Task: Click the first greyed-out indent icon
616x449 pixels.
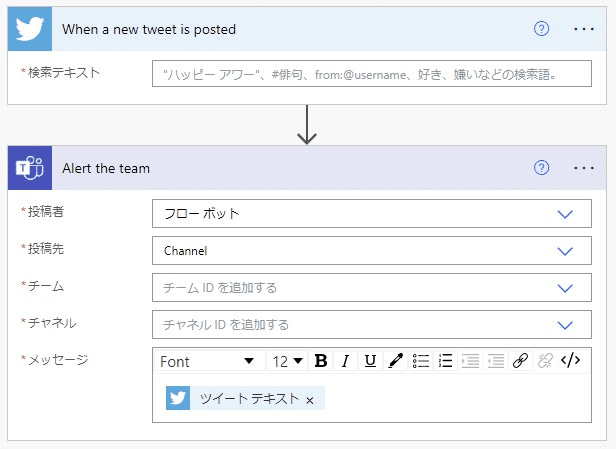Action: coord(470,361)
